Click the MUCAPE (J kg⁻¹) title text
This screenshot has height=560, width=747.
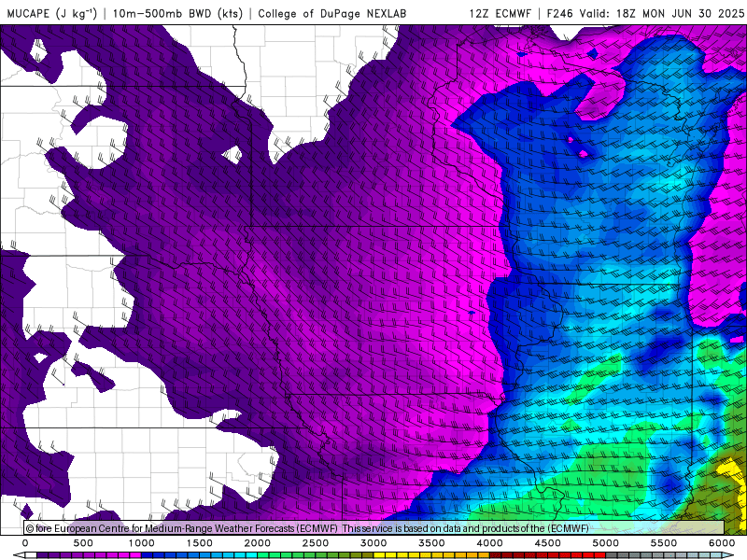pyautogui.click(x=52, y=13)
